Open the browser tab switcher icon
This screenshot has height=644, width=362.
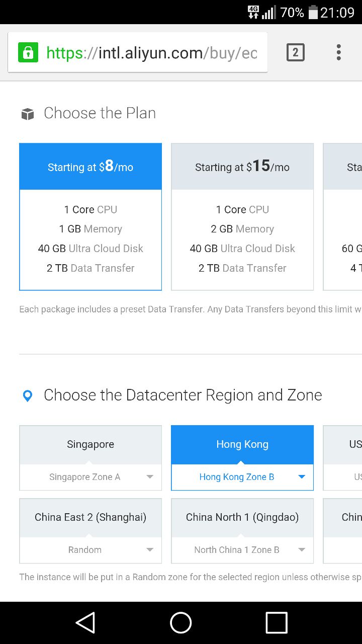[x=296, y=52]
